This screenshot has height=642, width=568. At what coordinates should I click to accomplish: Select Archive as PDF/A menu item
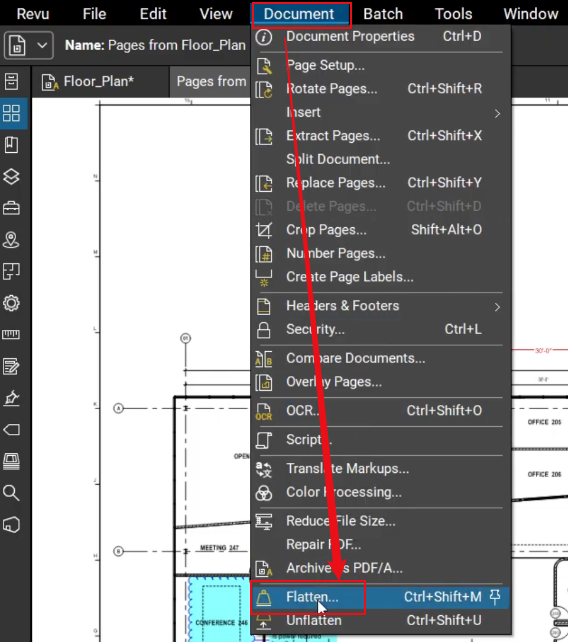tap(380, 568)
